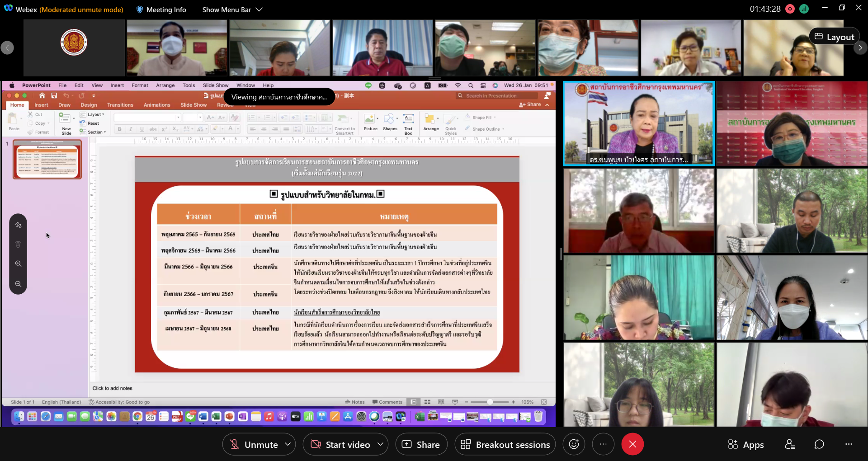Open Finder from the Dock
Viewport: 868px width, 461px height.
19,416
